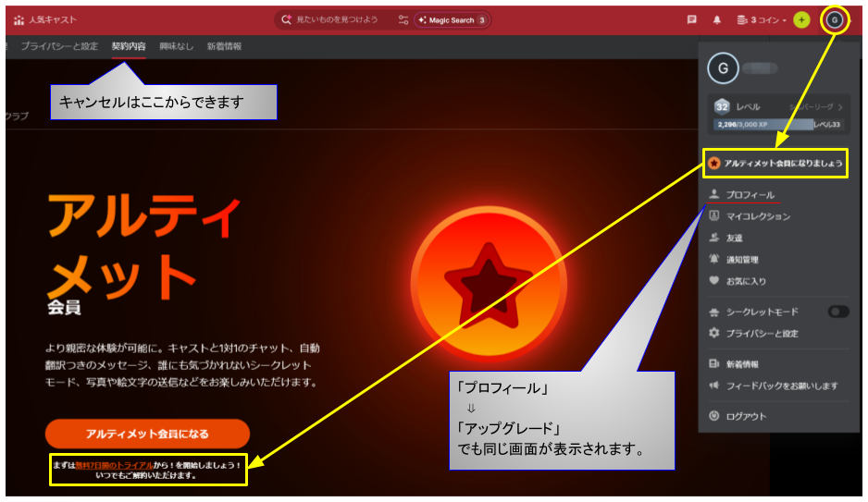Click the プライバシーと設定 gear icon
868x502 pixels.
(714, 333)
